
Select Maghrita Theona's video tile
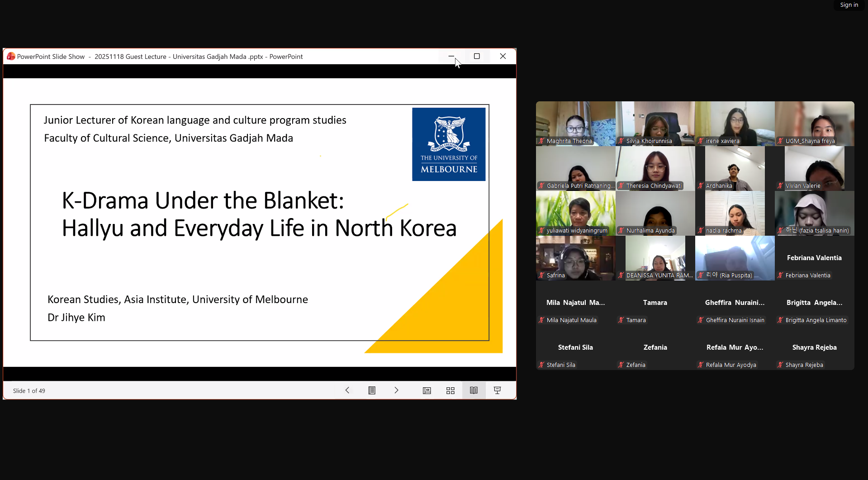(x=575, y=123)
